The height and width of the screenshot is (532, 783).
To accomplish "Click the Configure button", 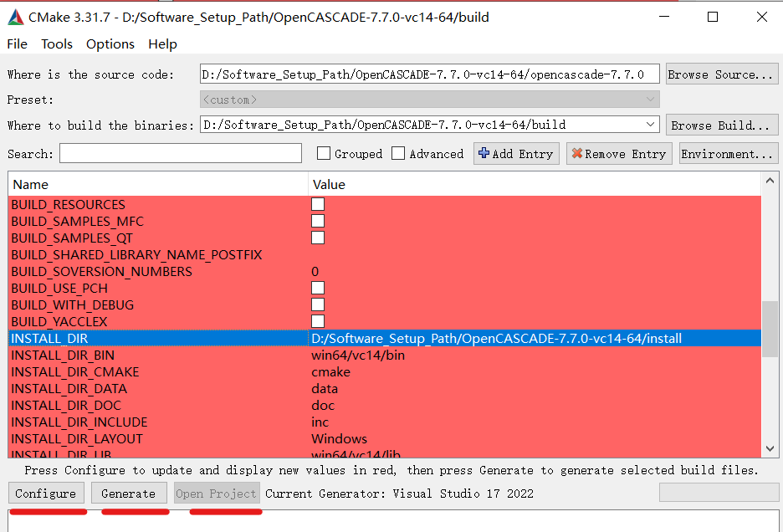I will [46, 494].
